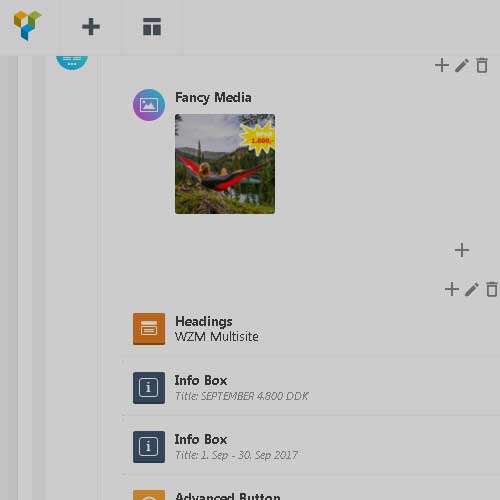500x500 pixels.
Task: Click the Info Box icon for 1. Sep - 30. Sep 2017
Action: pyautogui.click(x=149, y=447)
